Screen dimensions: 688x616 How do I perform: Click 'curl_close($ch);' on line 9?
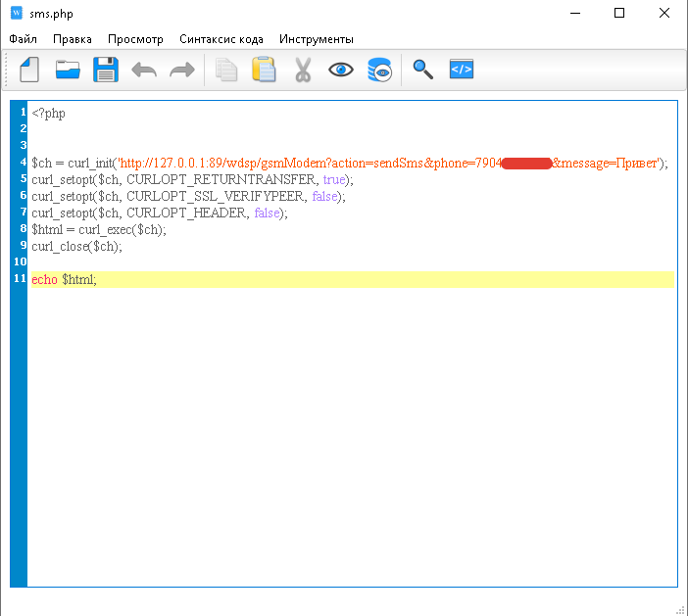click(76, 247)
